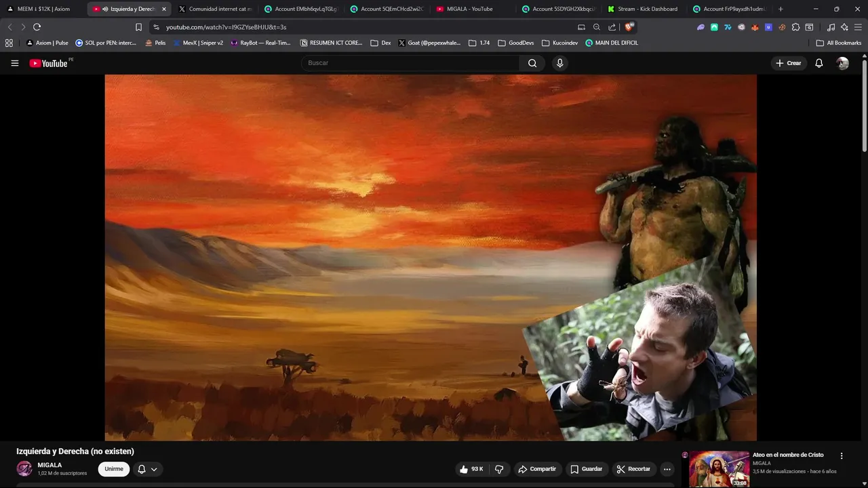The width and height of the screenshot is (868, 488).
Task: Click the search magnifier button
Action: [x=532, y=63]
